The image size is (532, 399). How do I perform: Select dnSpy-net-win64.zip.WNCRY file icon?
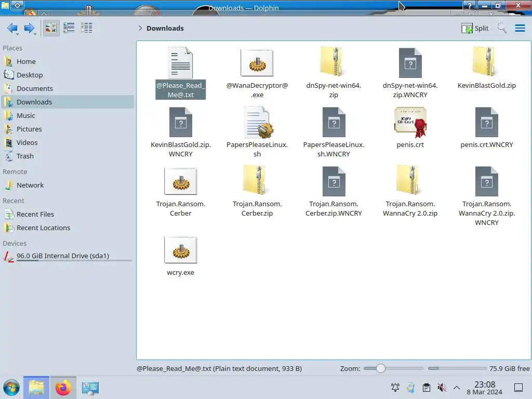(x=410, y=63)
